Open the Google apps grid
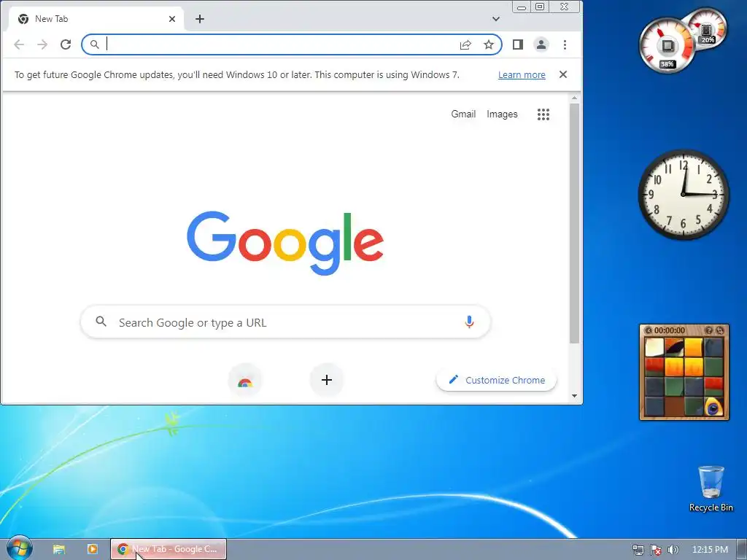The width and height of the screenshot is (747, 560). point(543,114)
